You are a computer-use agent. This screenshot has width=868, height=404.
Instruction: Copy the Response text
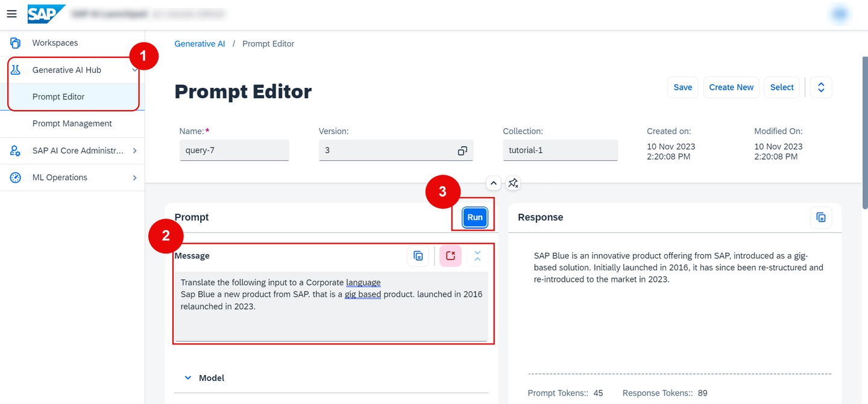821,217
